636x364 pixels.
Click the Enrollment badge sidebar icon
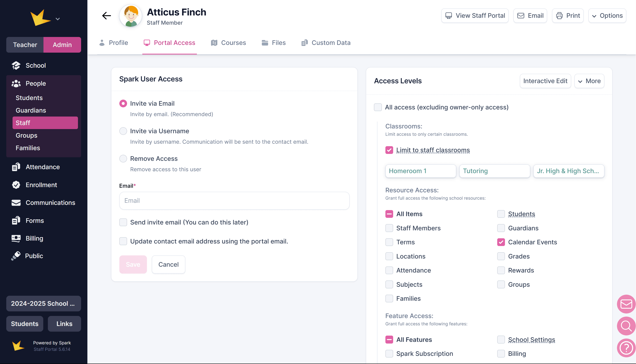click(16, 185)
